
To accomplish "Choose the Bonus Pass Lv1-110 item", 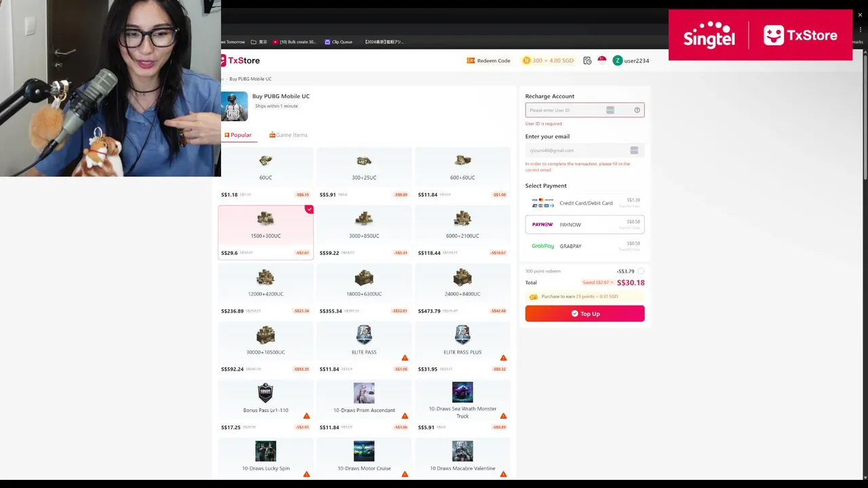I will (x=266, y=407).
